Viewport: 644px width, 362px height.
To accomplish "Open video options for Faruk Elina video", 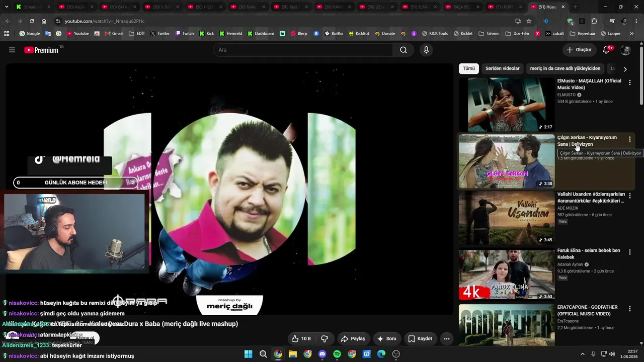I will click(629, 252).
